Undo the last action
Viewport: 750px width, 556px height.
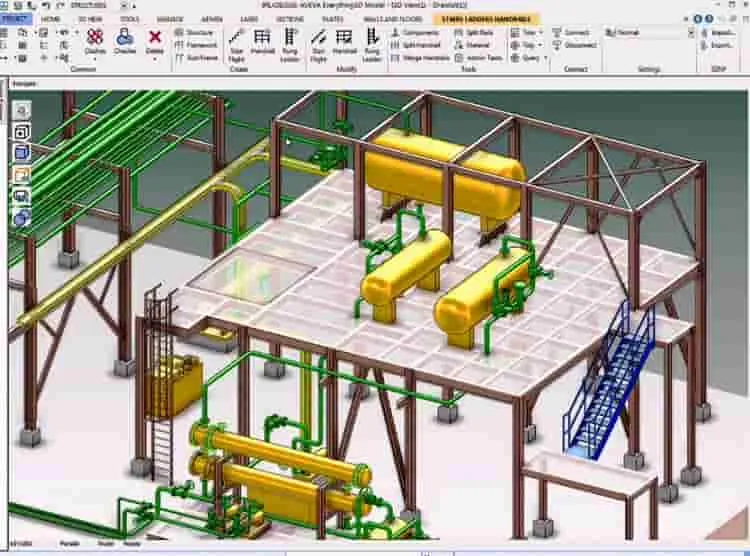46,6
